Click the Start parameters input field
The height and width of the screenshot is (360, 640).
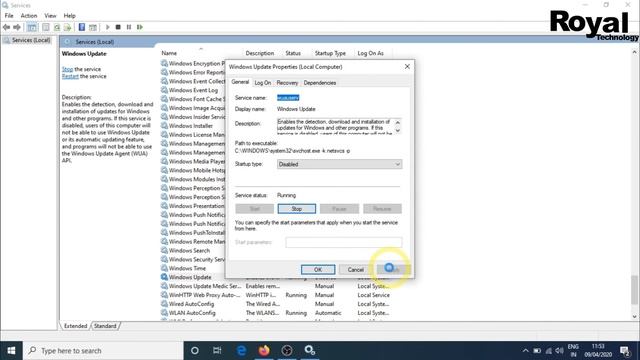[x=344, y=242]
